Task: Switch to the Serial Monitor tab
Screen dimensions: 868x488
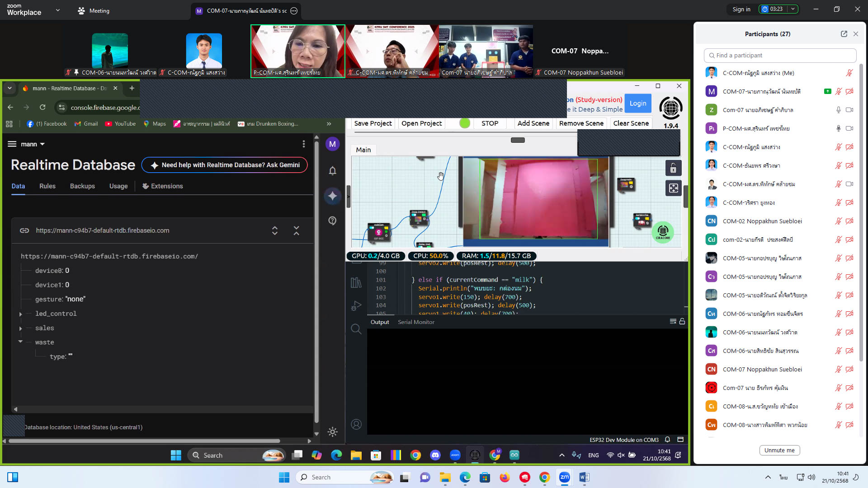Action: (415, 322)
